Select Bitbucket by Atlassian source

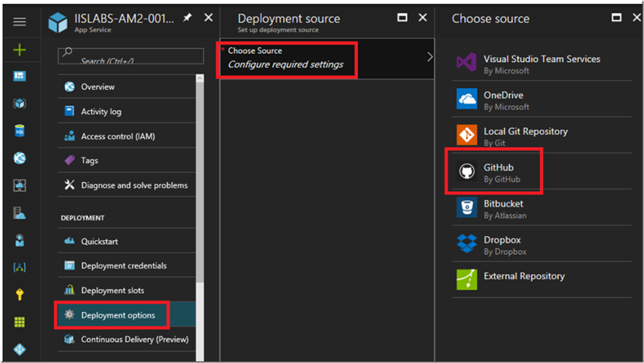(542, 208)
